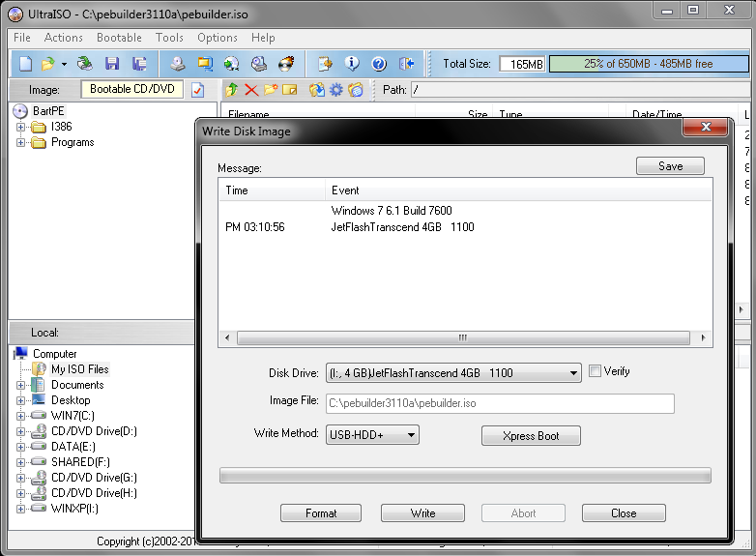This screenshot has height=556, width=756.
Task: Expand the Documents node in the Local tree
Action: tap(20, 385)
